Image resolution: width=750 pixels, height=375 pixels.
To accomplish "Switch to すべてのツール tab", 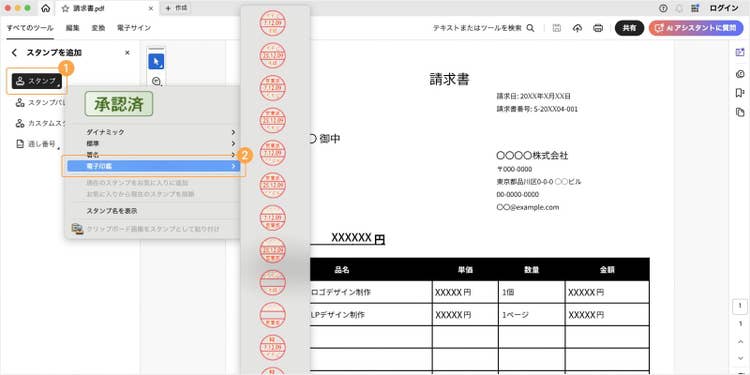I will [30, 28].
